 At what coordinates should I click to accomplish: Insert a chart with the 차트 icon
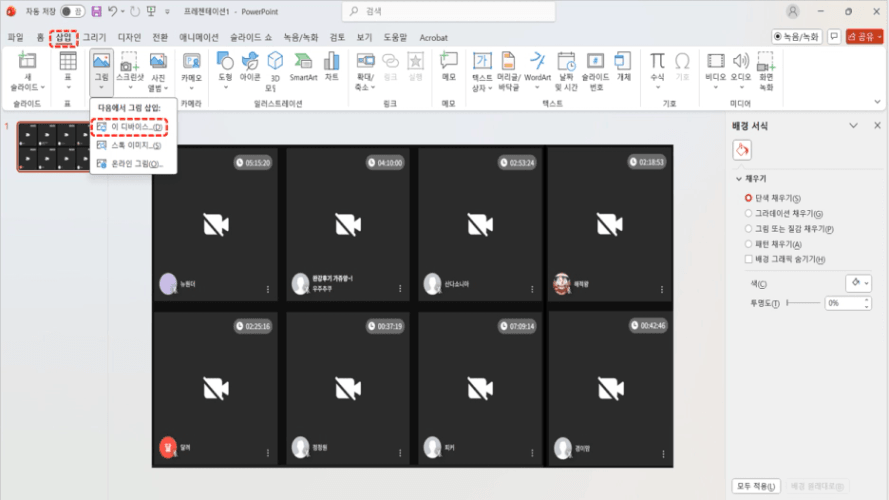(x=332, y=66)
